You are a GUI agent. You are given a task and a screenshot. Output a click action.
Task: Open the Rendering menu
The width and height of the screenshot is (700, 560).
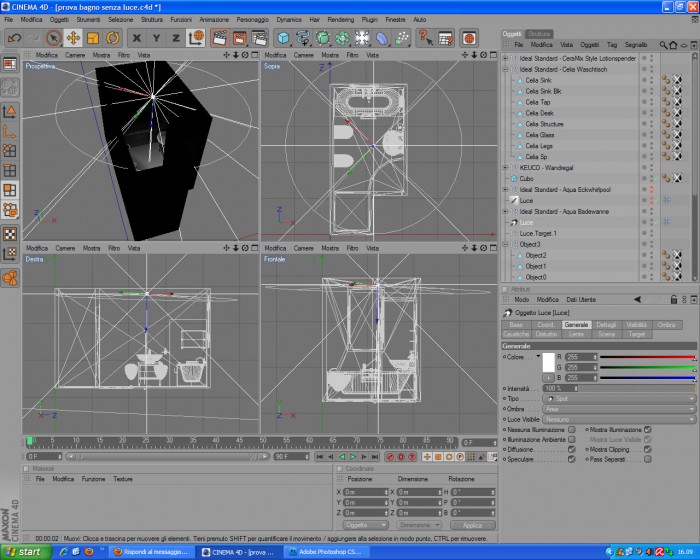click(x=341, y=20)
